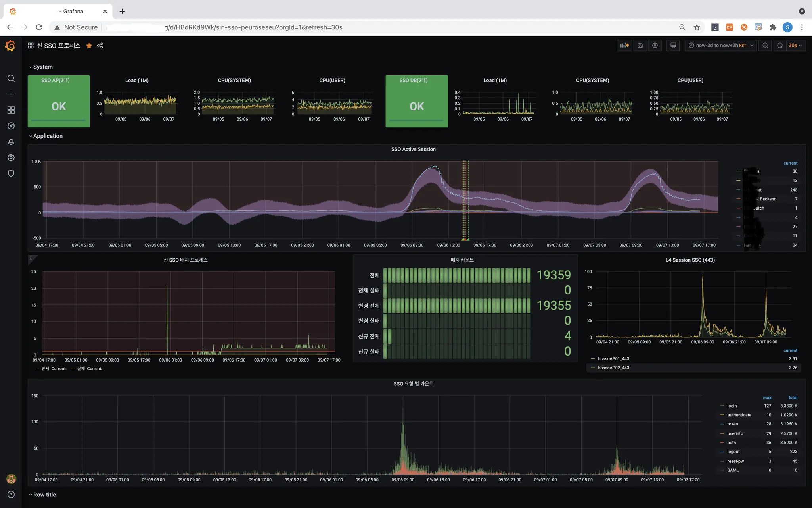The height and width of the screenshot is (508, 812).
Task: Open the Alerting bell sidebar icon
Action: (11, 142)
